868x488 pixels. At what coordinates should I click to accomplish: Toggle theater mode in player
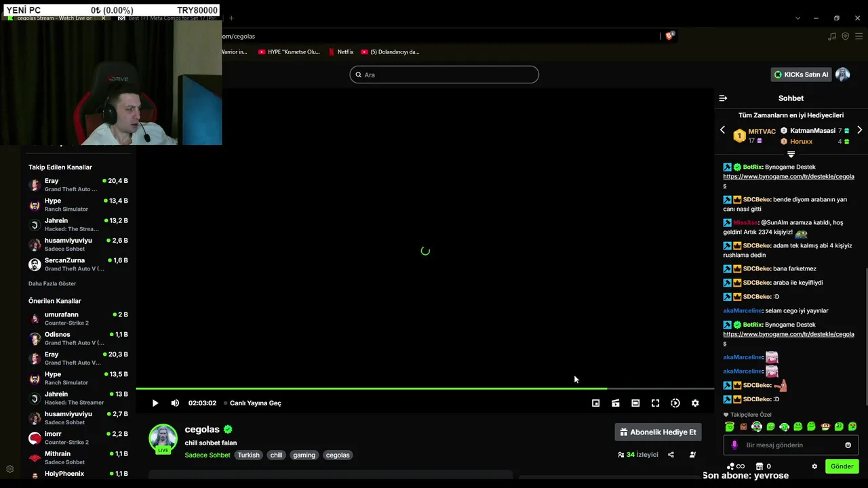635,403
